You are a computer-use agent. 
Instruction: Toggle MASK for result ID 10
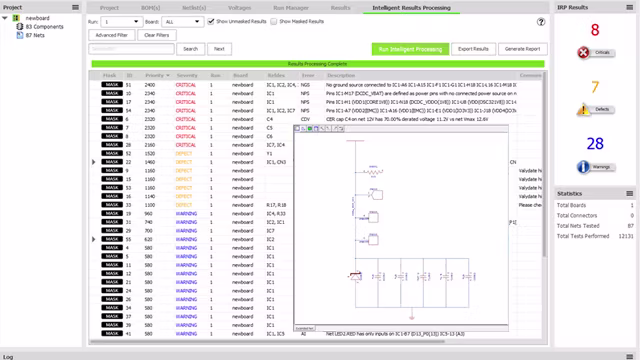tap(112, 93)
